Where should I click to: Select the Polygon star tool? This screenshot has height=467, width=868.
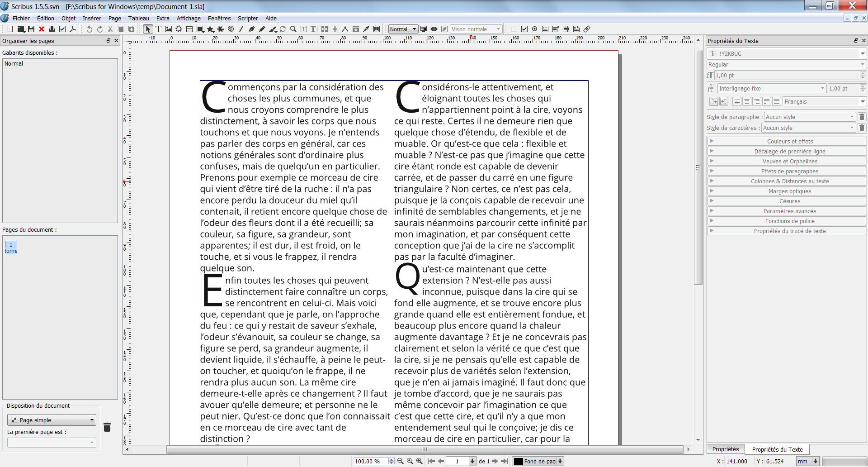210,29
